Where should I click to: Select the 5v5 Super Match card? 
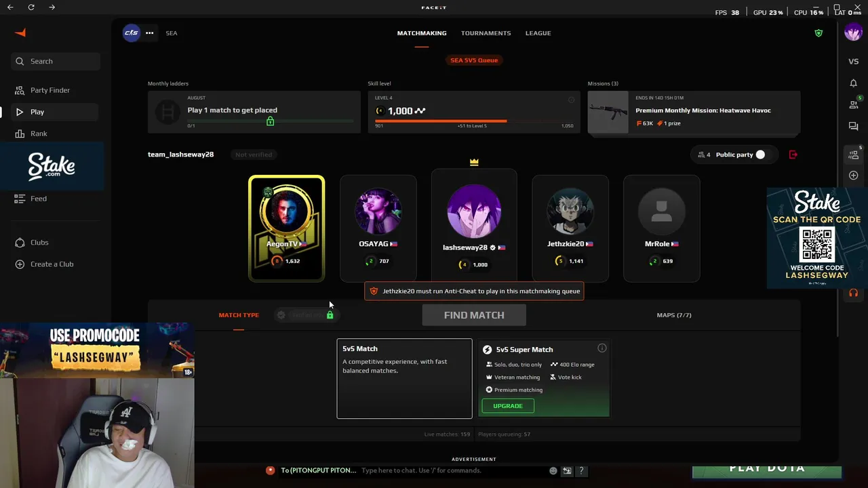[x=544, y=378]
